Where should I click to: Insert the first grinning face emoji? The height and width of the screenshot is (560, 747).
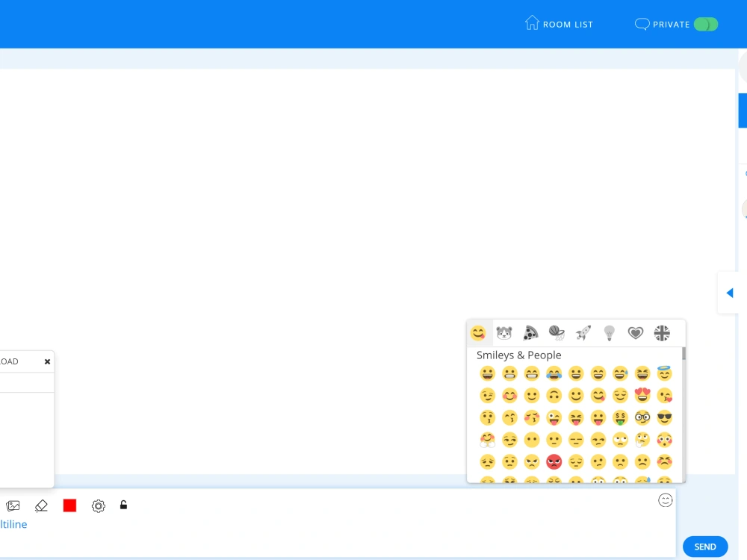coord(487,374)
